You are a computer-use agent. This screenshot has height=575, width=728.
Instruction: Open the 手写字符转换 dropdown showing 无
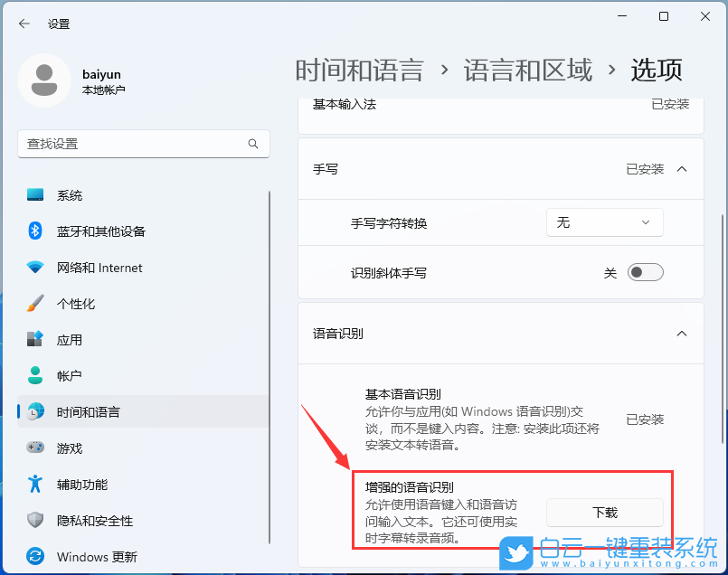click(x=604, y=222)
